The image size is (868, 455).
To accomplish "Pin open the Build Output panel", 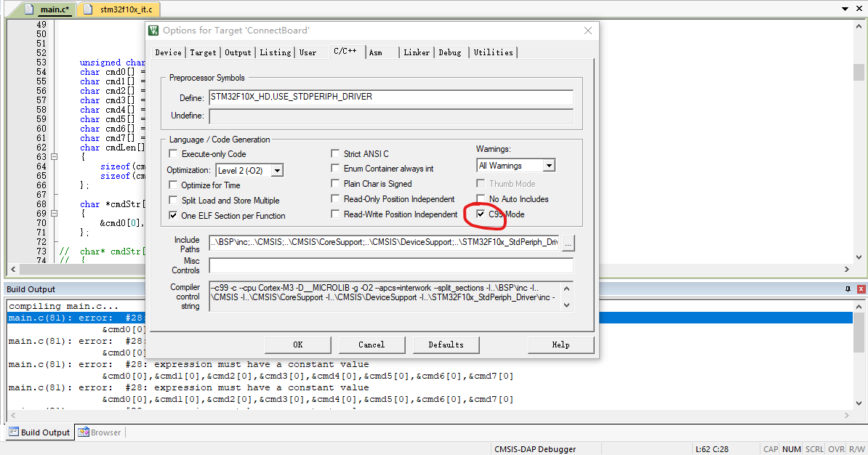I will click(x=848, y=289).
